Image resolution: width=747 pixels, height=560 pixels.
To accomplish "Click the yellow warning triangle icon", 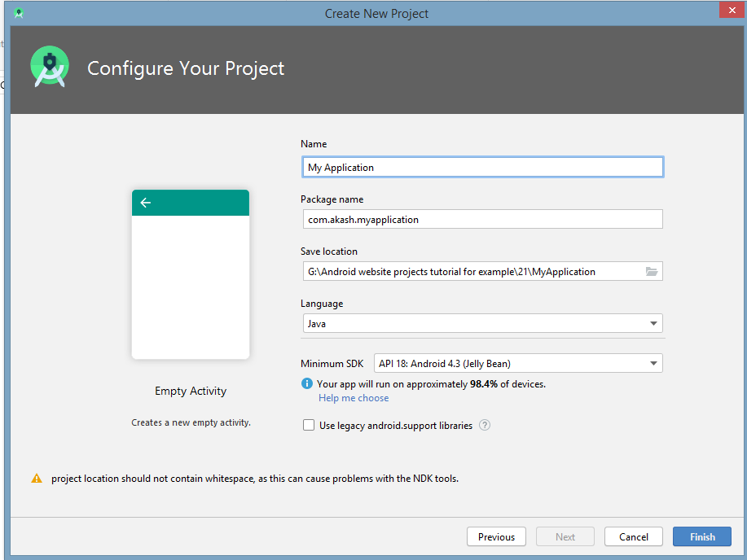I will point(37,479).
